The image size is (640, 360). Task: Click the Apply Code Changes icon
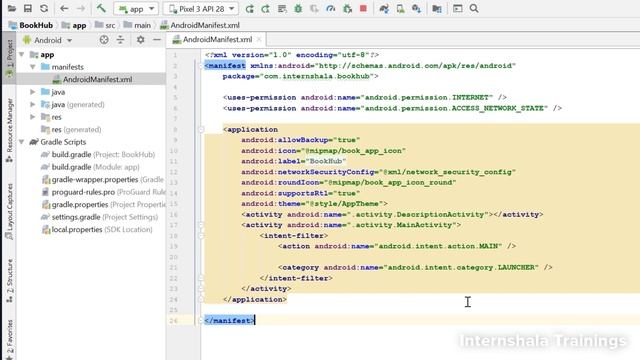(x=282, y=9)
